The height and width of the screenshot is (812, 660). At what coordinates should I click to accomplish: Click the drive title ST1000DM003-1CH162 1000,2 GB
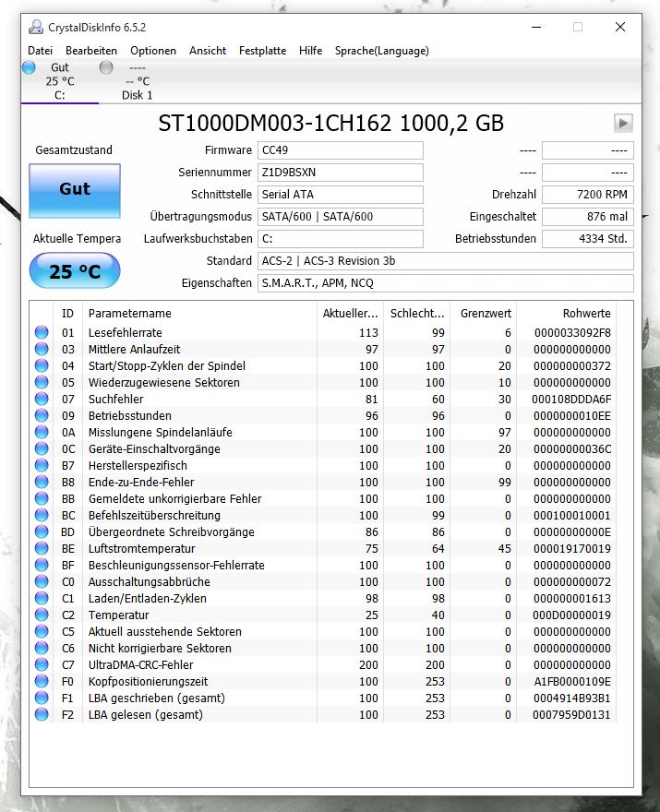click(x=330, y=124)
